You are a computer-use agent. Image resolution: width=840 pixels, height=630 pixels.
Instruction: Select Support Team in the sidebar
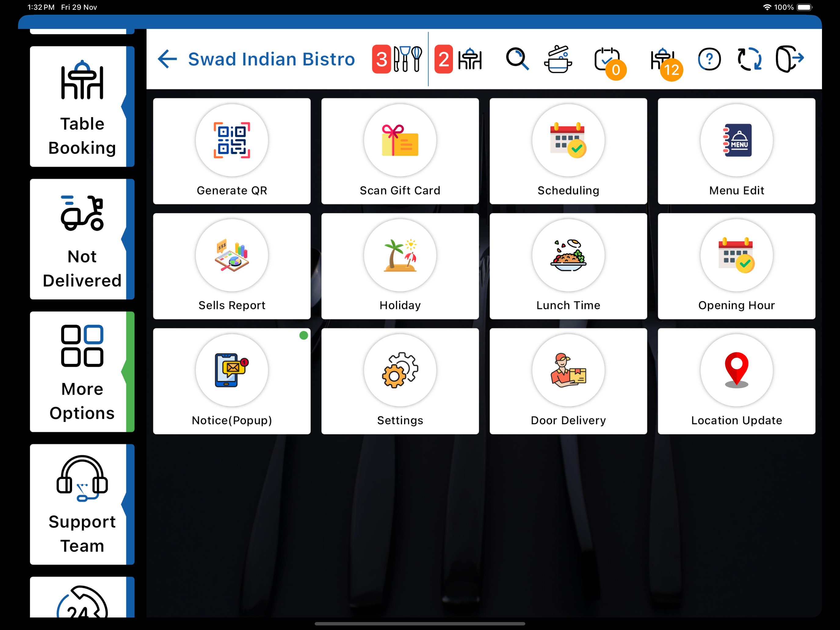point(82,504)
